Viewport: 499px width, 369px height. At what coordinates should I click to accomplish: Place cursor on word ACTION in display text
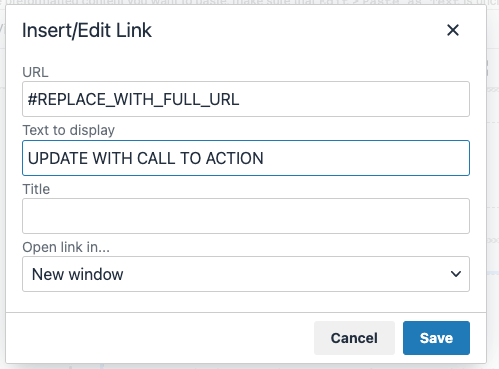[x=235, y=158]
